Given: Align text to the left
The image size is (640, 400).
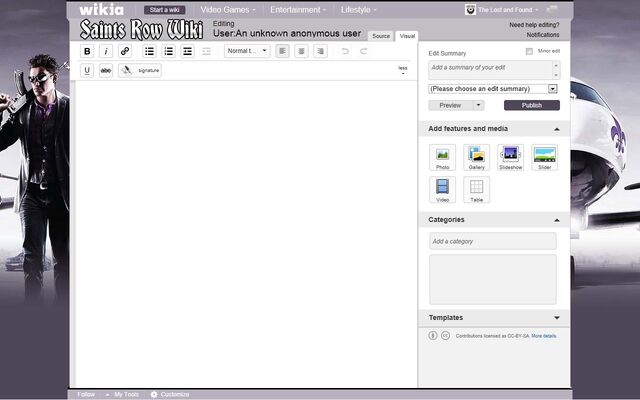Looking at the screenshot, I should click(x=282, y=51).
